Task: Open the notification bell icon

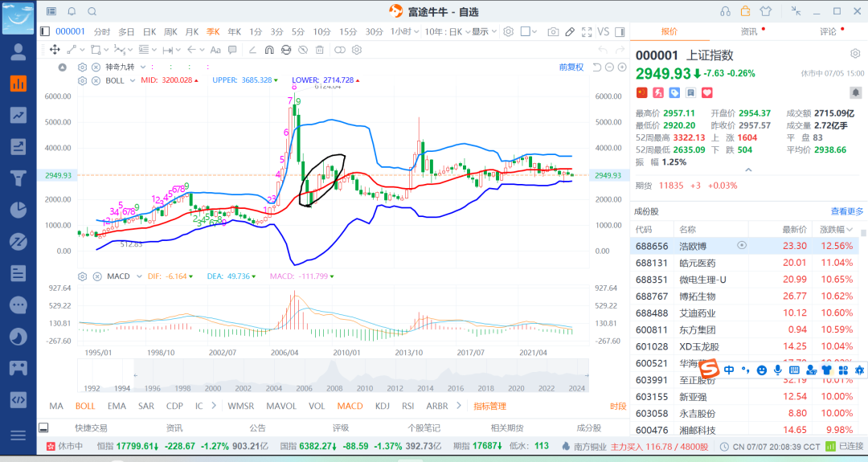Action: click(x=72, y=11)
